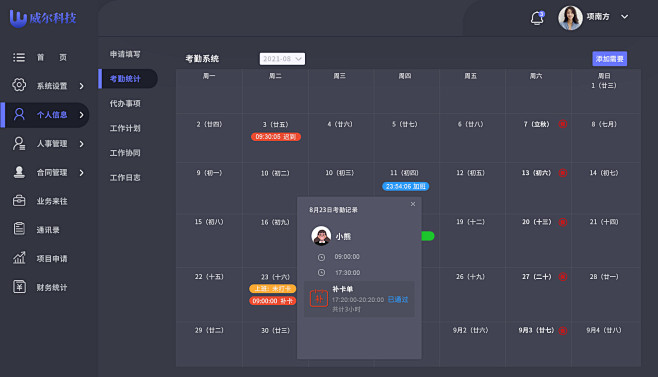Viewport: 658px width, 377px height.
Task: Click the red 补 card icon in popup
Action: coord(319,298)
